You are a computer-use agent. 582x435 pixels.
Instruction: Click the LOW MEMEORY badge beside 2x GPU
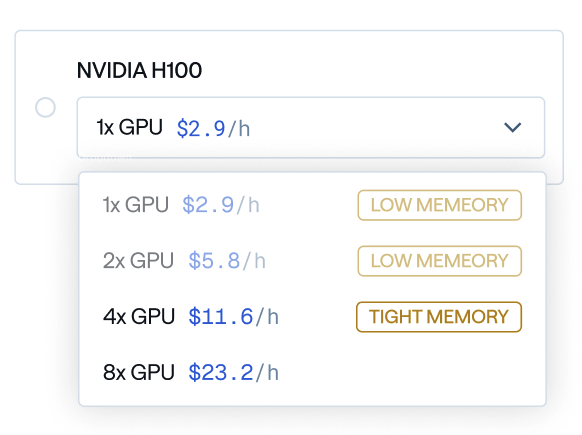pyautogui.click(x=439, y=261)
